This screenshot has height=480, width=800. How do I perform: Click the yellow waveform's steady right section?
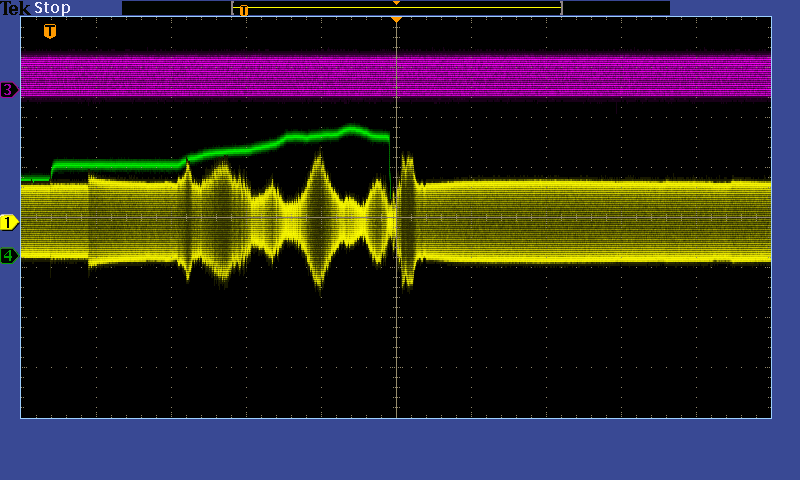click(x=600, y=220)
